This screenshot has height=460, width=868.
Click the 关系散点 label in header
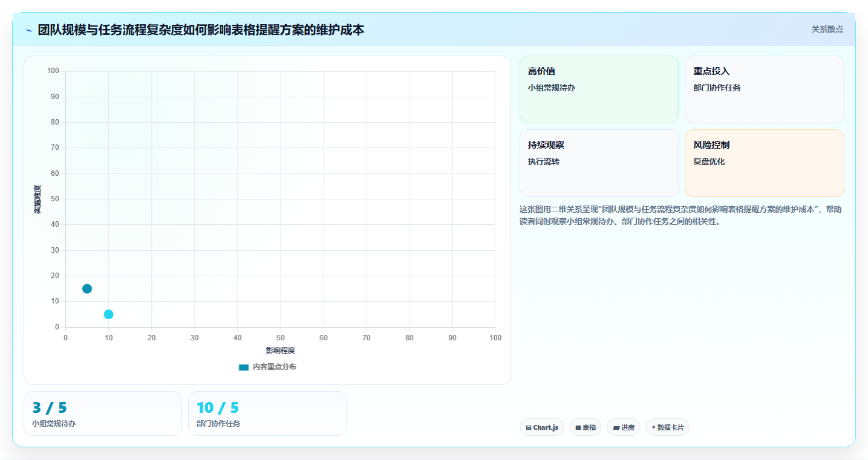pos(827,29)
